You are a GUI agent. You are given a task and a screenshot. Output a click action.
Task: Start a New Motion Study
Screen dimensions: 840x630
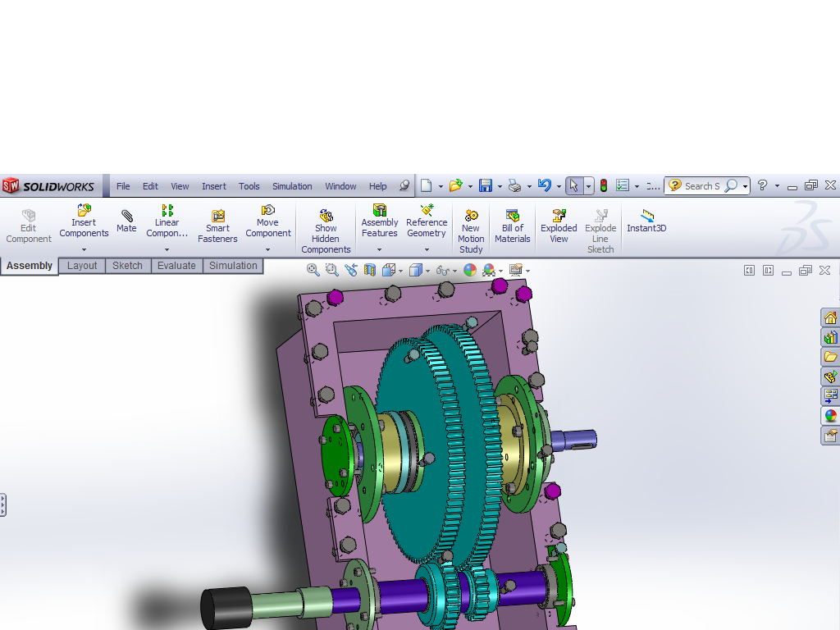point(471,231)
